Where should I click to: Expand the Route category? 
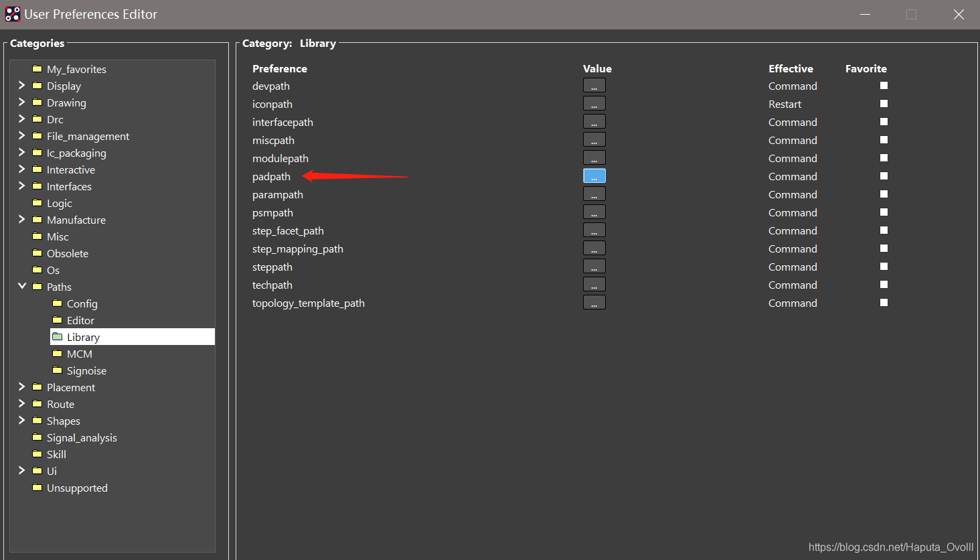(x=21, y=404)
